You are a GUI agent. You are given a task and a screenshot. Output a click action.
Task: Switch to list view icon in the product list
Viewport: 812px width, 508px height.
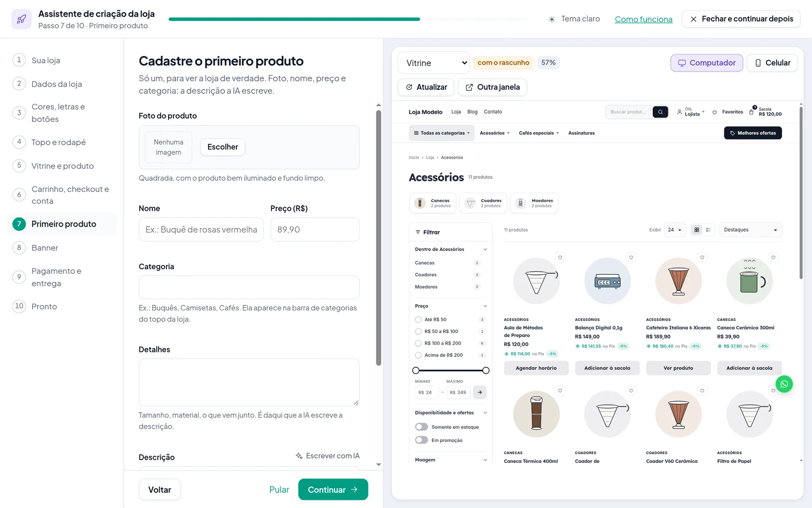(708, 230)
